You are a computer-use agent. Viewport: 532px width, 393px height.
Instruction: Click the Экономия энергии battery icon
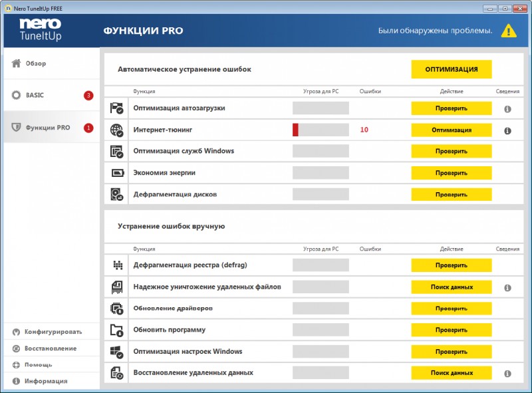116,173
